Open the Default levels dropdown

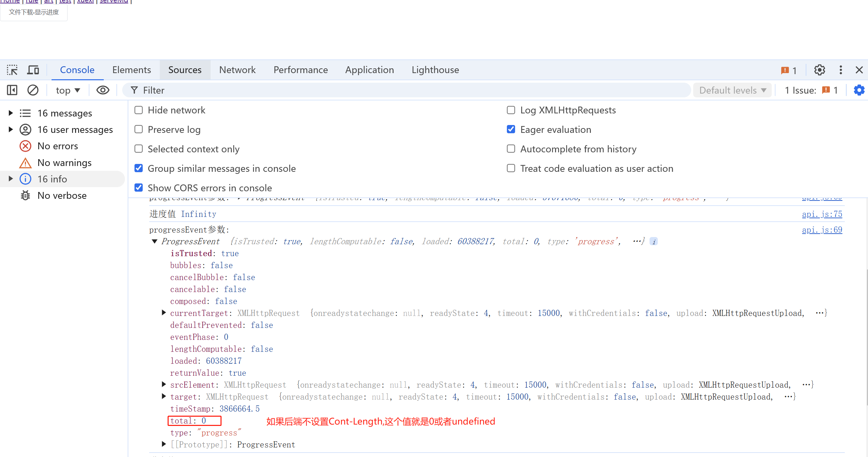coord(732,90)
